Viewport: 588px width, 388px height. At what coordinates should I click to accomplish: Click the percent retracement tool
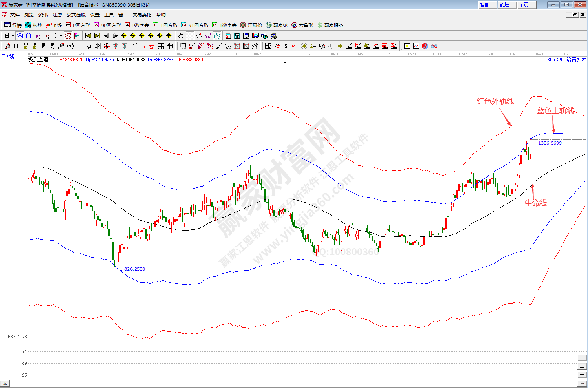tap(286, 46)
